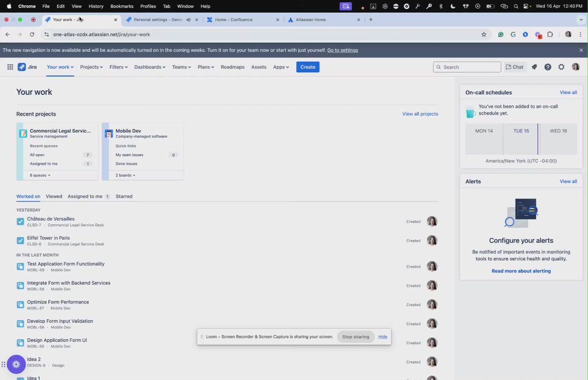Switch to the Assigned to me tab

pos(89,196)
